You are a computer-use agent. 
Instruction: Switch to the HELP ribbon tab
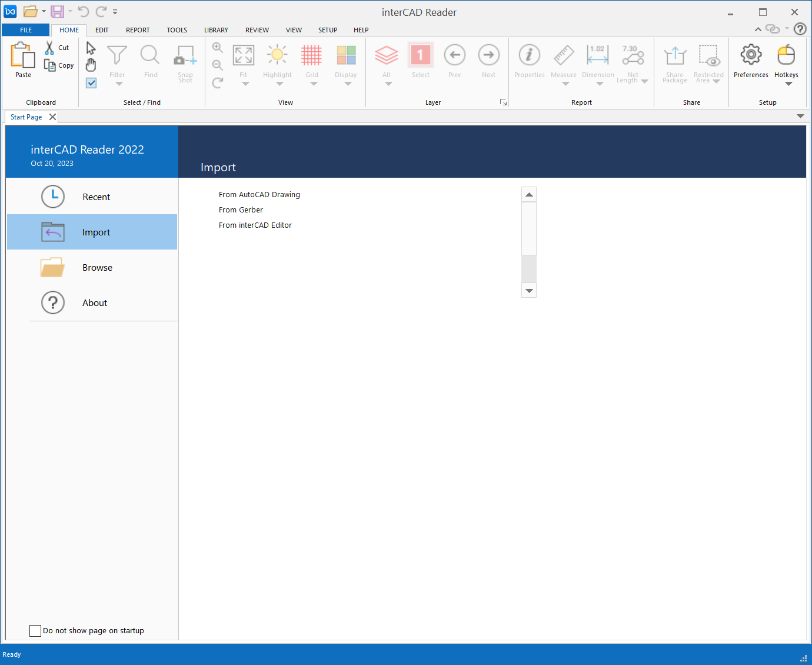[x=361, y=30]
